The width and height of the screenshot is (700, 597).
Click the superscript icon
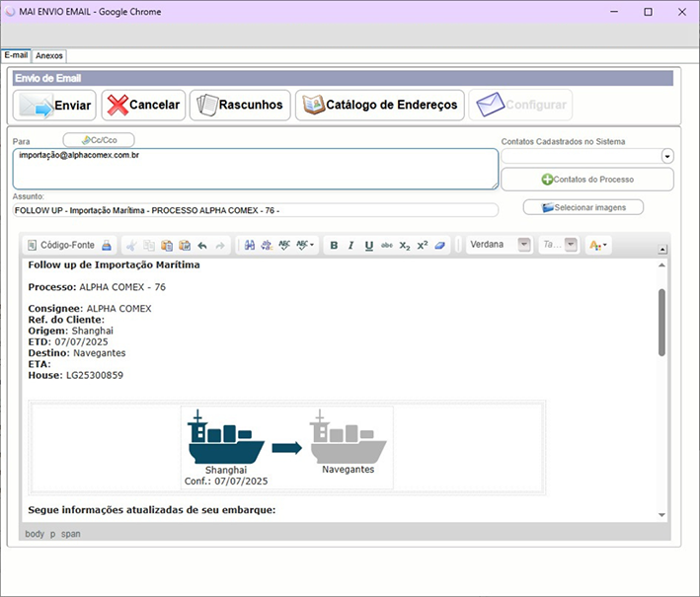tap(422, 245)
